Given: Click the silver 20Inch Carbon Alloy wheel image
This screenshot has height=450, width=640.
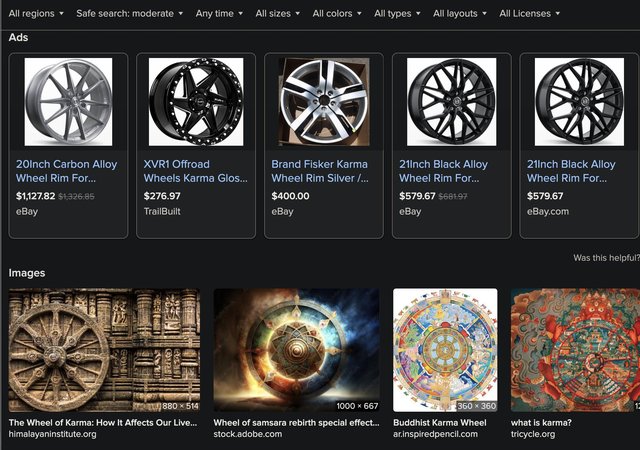Looking at the screenshot, I should tap(68, 102).
